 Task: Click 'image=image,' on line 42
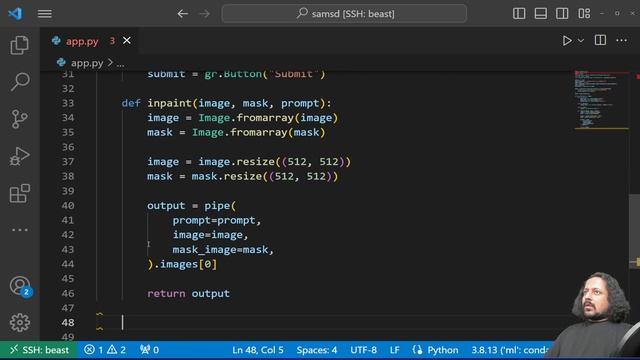point(210,235)
